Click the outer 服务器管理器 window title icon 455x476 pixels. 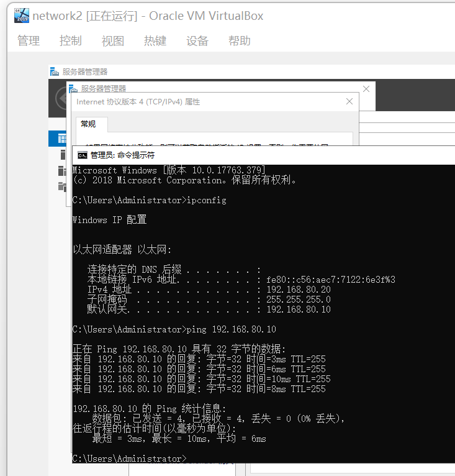click(x=54, y=71)
